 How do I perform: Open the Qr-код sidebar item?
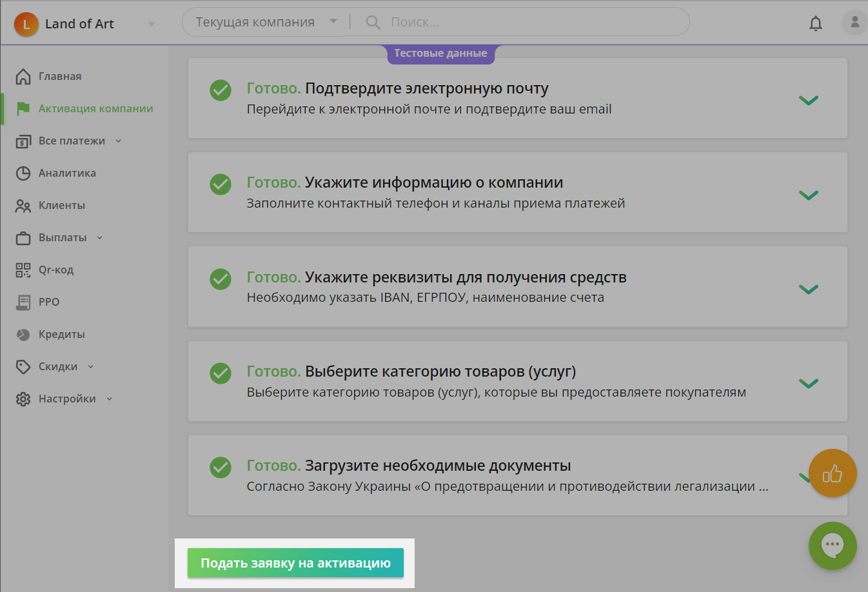55,270
